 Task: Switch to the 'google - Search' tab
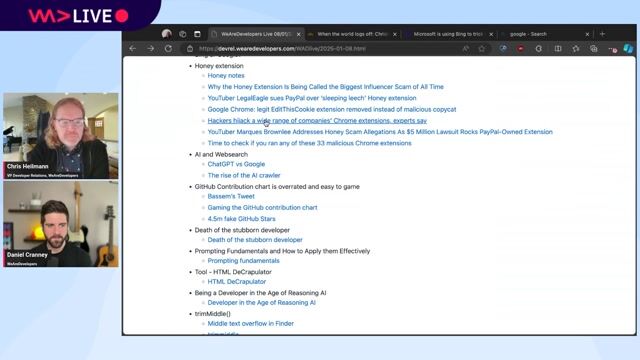pos(544,34)
